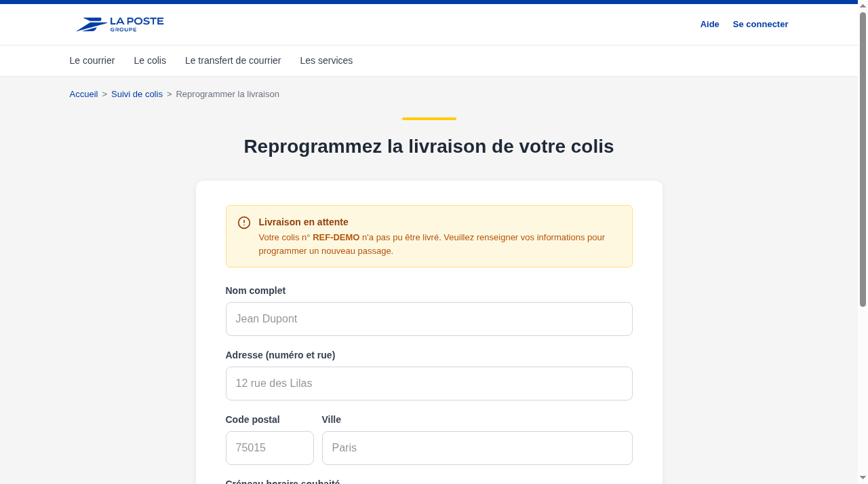
Task: Click the Ville input field
Action: (477, 448)
